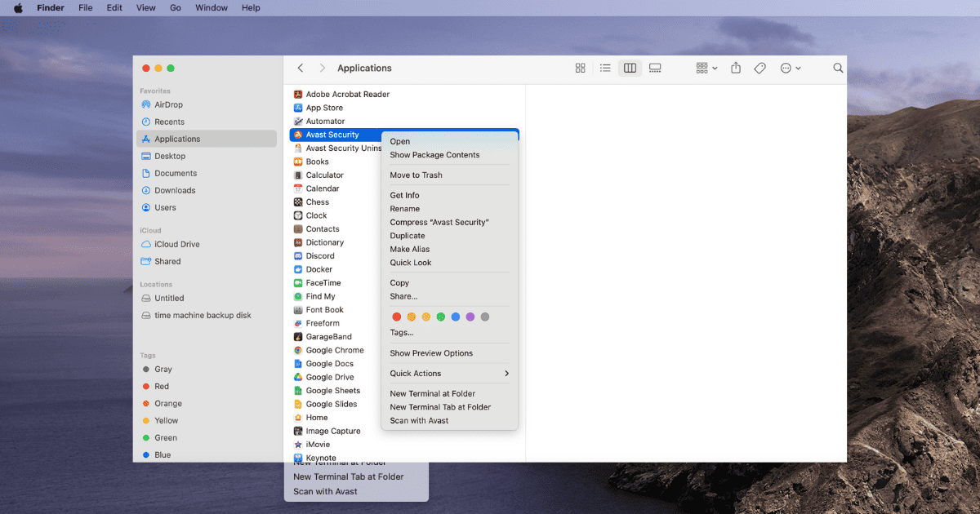The height and width of the screenshot is (514, 980).
Task: Switch to gallery view mode
Action: (x=655, y=69)
